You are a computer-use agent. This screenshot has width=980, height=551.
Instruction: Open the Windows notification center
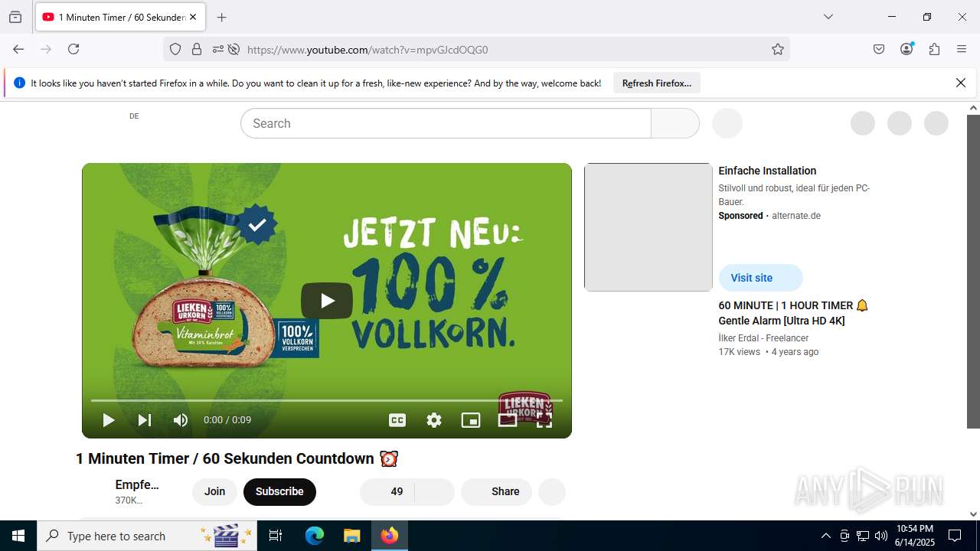pos(955,536)
